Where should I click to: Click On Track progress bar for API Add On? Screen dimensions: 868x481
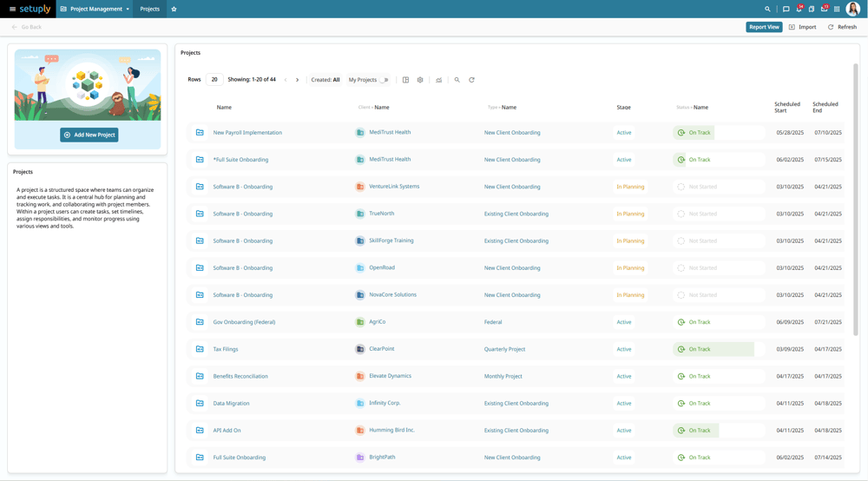click(719, 431)
